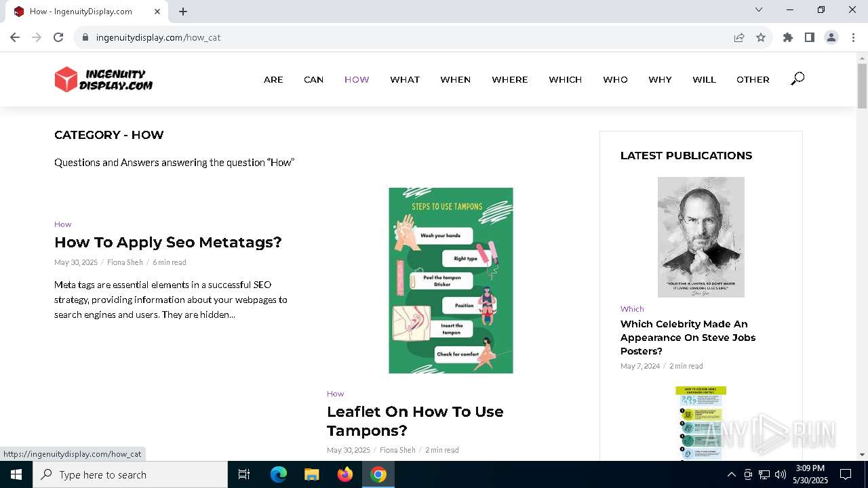Close the IngenuityDisplay.com tab

[157, 12]
